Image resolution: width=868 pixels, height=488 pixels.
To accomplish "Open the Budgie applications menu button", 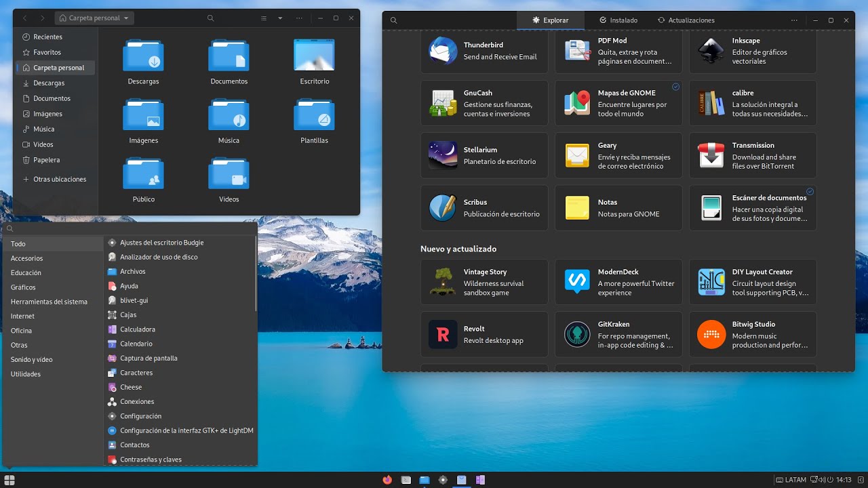I will coord(9,480).
